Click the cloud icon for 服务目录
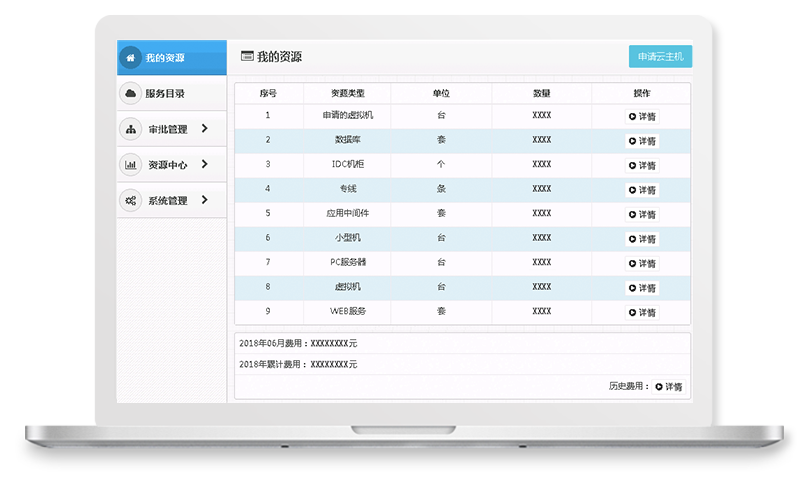 tap(131, 93)
